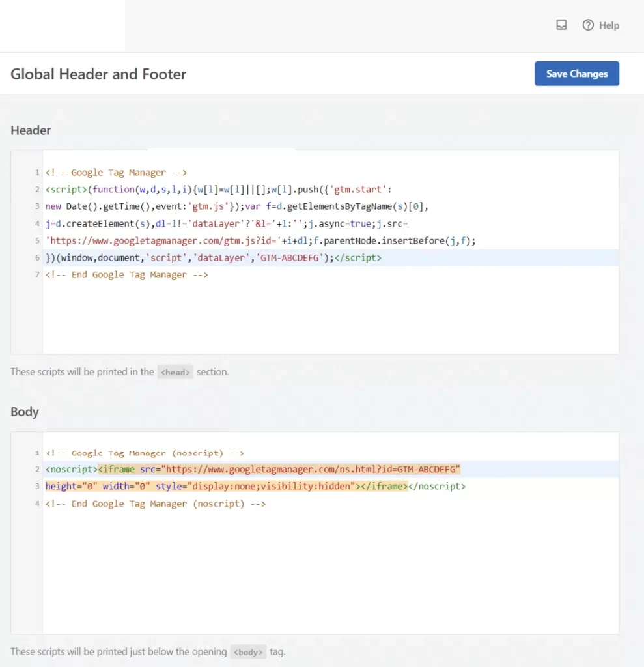Click the 'Header' section heading
This screenshot has width=644, height=667.
[31, 130]
